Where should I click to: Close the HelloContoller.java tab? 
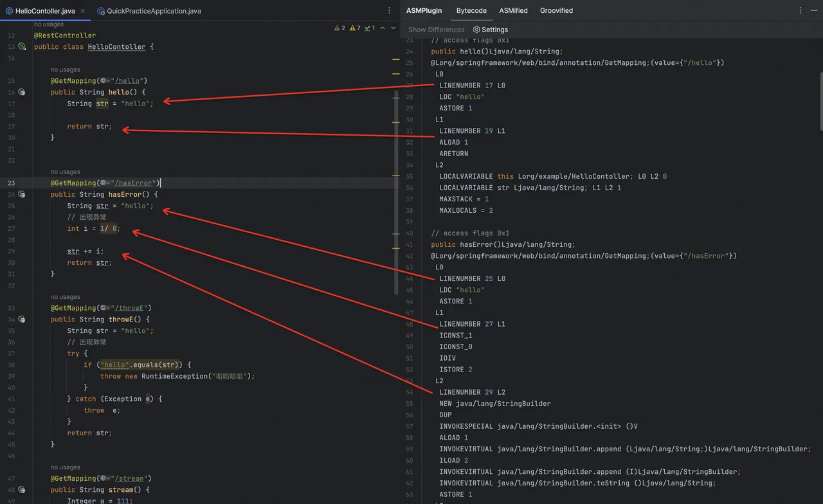click(83, 11)
